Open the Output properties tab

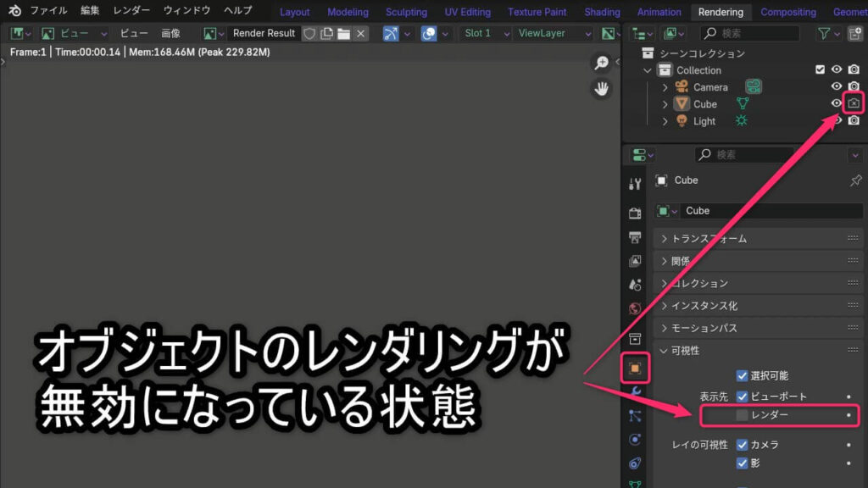[635, 237]
